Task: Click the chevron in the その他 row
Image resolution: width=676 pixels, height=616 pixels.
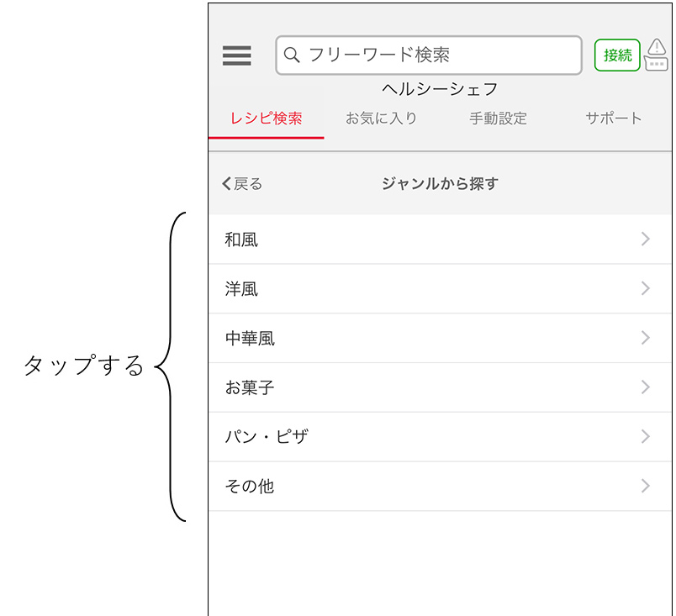Action: 646,486
